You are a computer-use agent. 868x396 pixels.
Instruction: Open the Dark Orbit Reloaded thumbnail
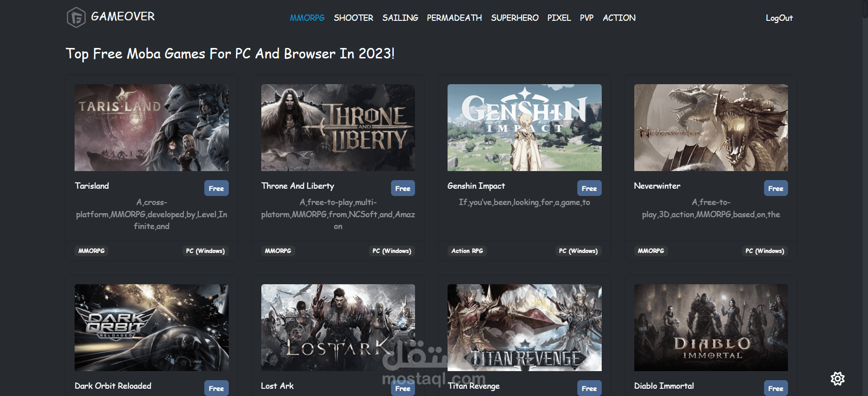tap(151, 328)
